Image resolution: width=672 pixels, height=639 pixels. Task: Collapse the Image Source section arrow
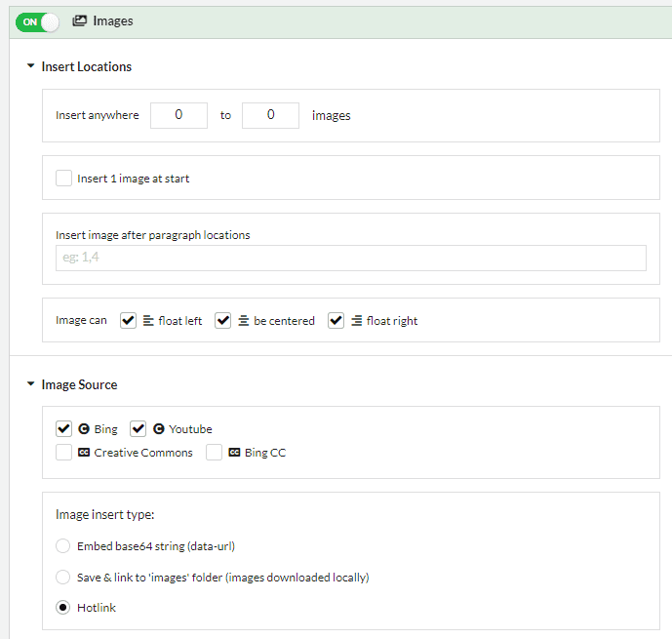click(30, 384)
